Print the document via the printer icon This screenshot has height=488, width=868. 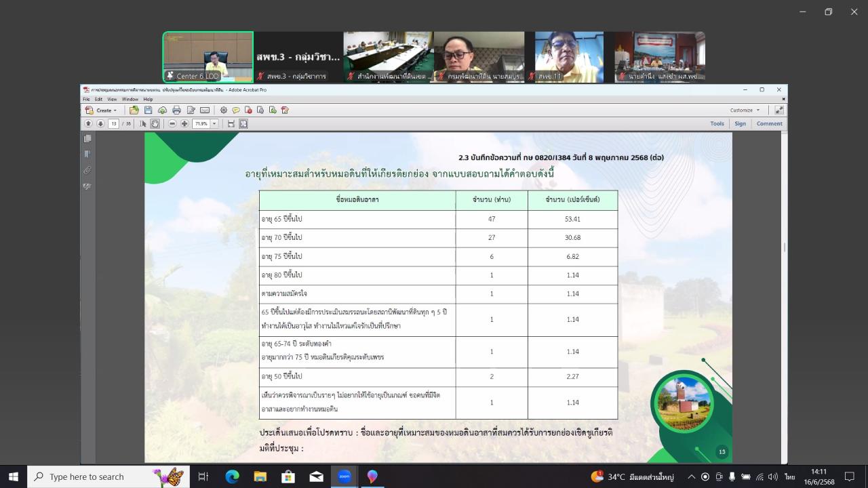[x=176, y=110]
